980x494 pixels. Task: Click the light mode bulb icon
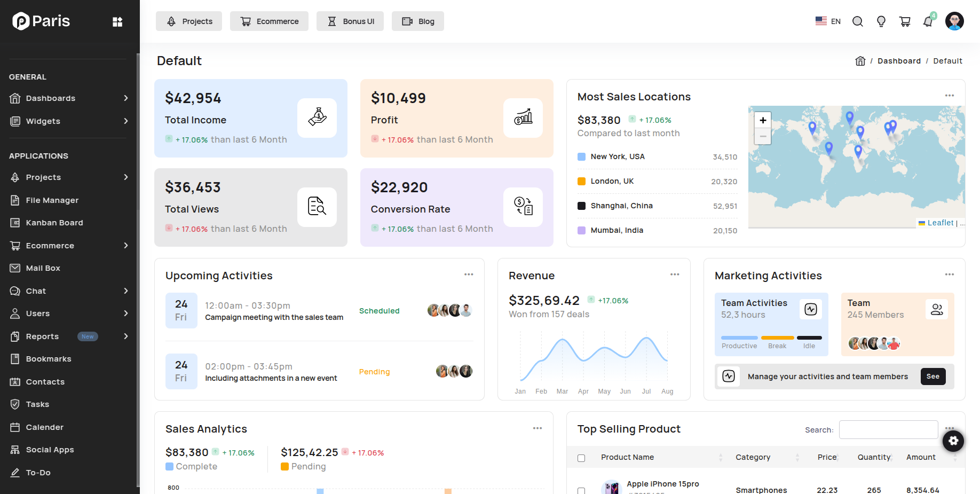point(881,21)
